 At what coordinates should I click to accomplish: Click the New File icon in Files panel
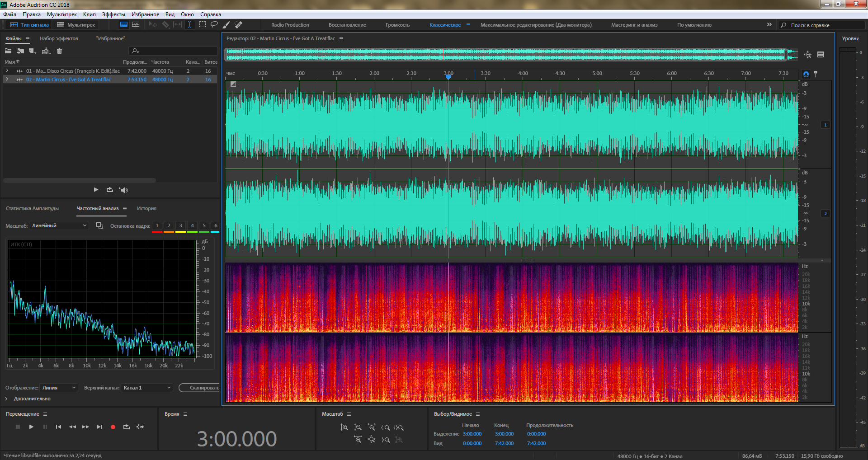coord(33,51)
